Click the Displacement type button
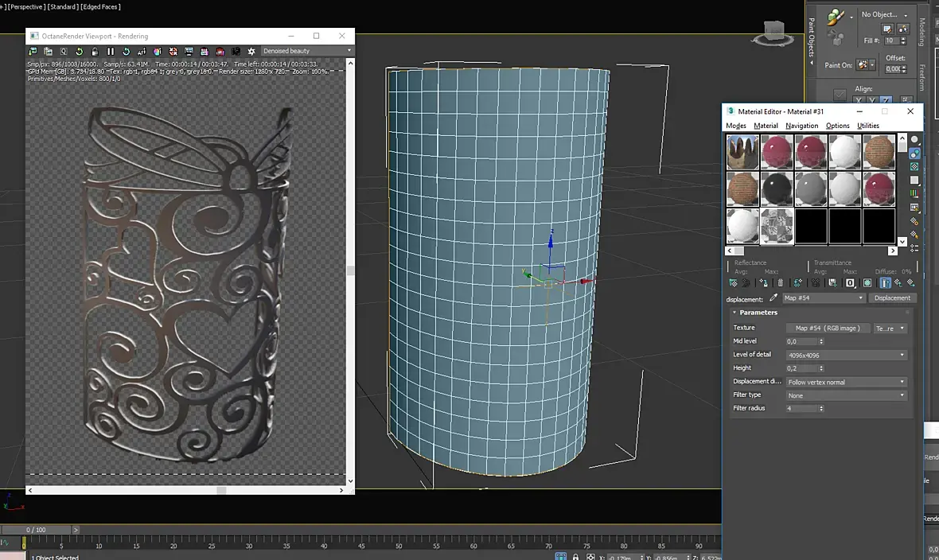939x560 pixels. pos(892,297)
